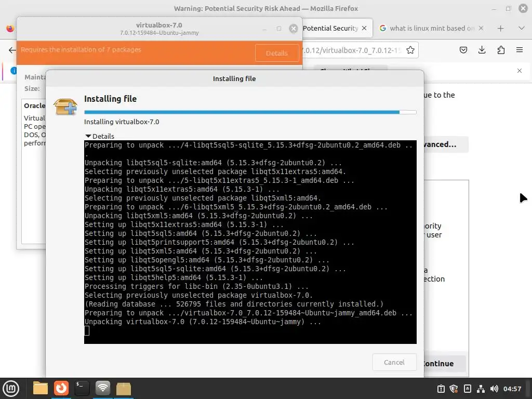Click the info icon on Firefox notification bar
Screen dimensions: 532x399
pos(14,71)
